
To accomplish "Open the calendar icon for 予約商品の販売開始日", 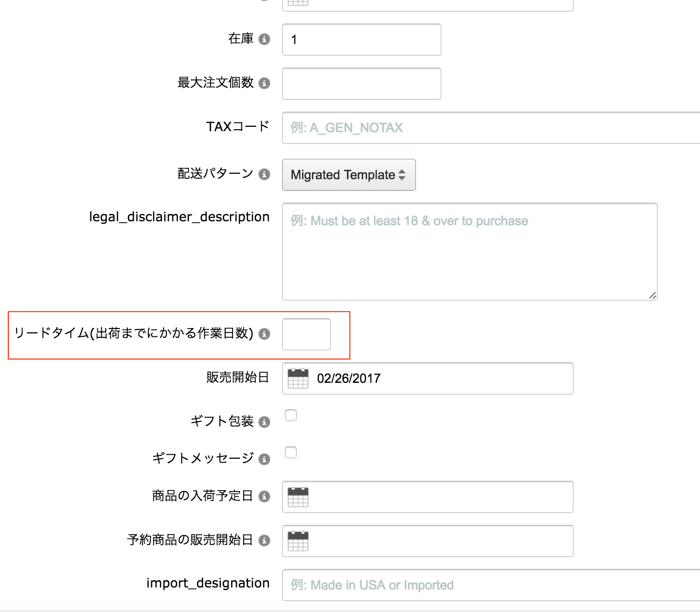I will pyautogui.click(x=298, y=541).
